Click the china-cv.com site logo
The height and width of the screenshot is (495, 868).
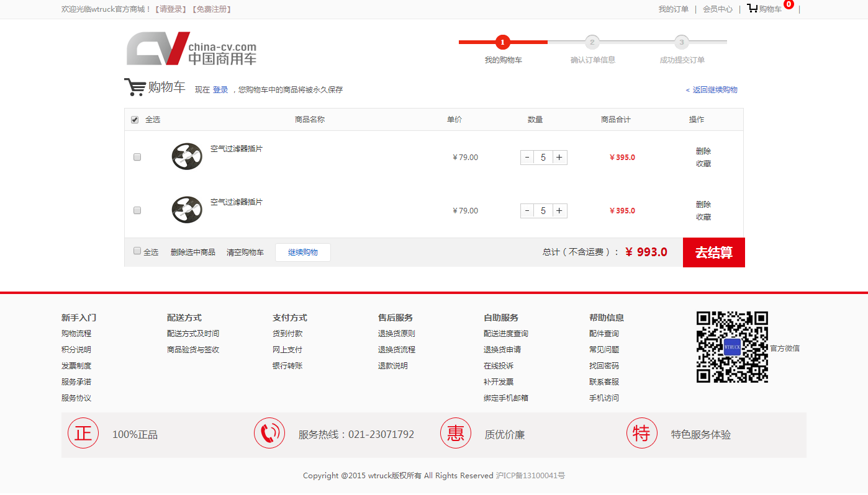pyautogui.click(x=191, y=48)
